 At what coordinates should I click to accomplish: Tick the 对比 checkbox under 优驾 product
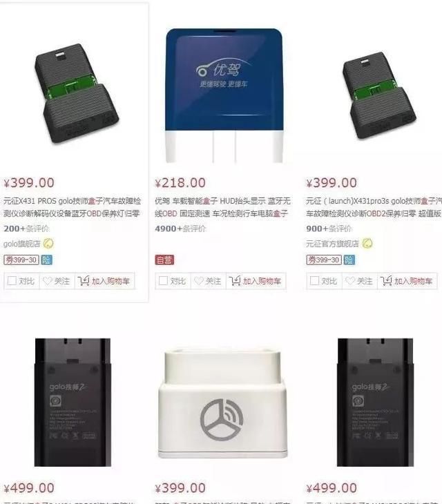point(163,281)
